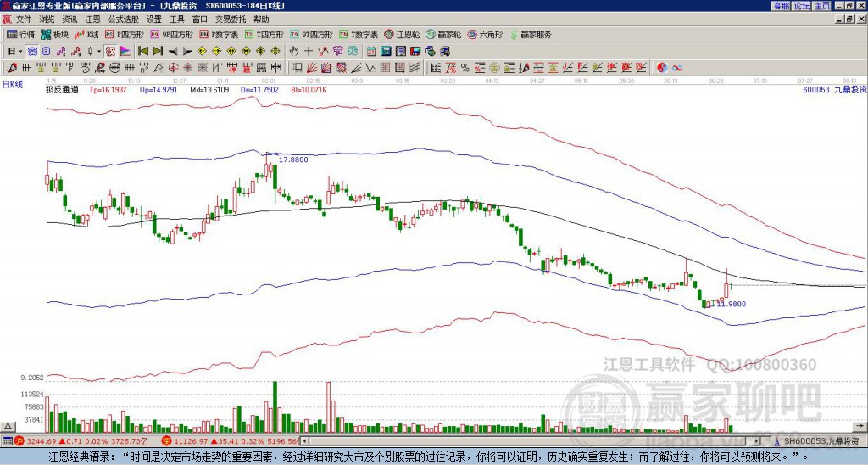
Task: Open the 六角形 hexagon tool
Action: 486,34
